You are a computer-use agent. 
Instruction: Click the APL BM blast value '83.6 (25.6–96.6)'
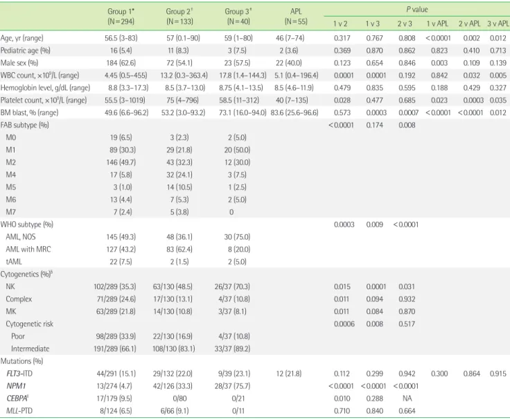click(x=294, y=112)
